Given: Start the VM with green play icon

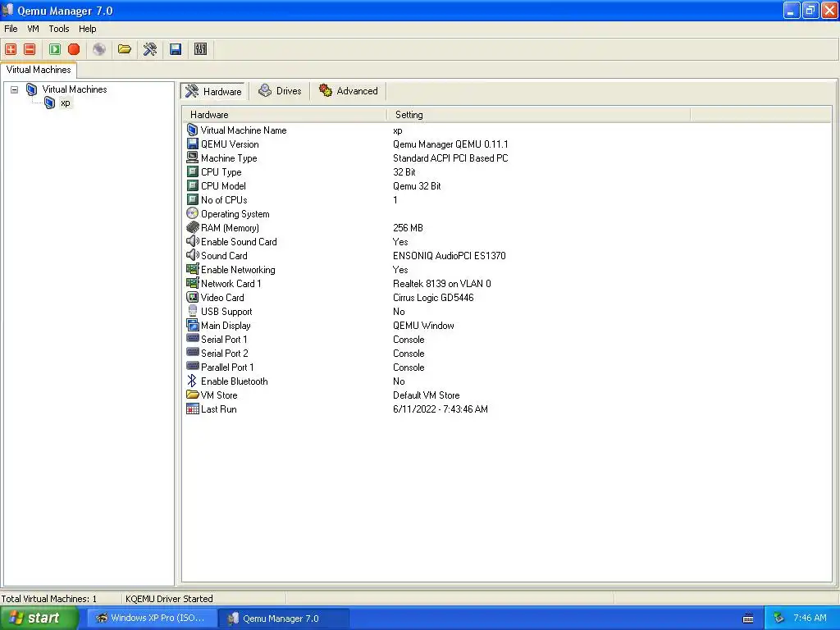Looking at the screenshot, I should point(55,49).
